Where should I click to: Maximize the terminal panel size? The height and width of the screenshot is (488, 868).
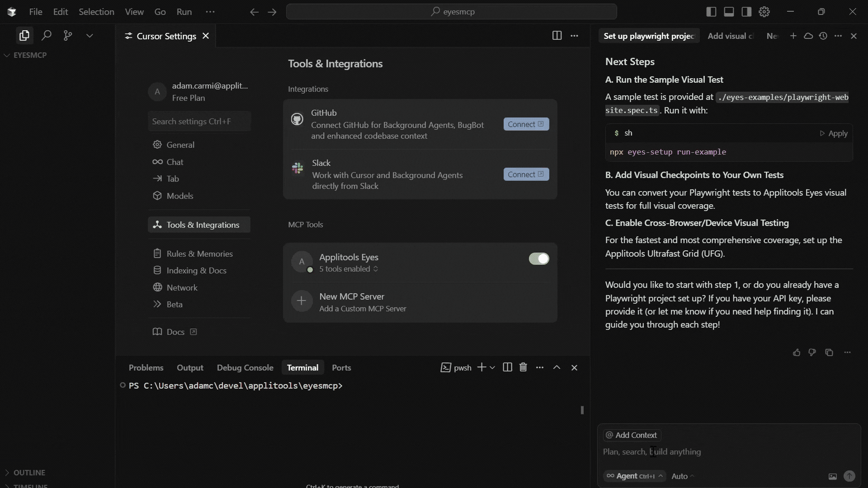557,367
